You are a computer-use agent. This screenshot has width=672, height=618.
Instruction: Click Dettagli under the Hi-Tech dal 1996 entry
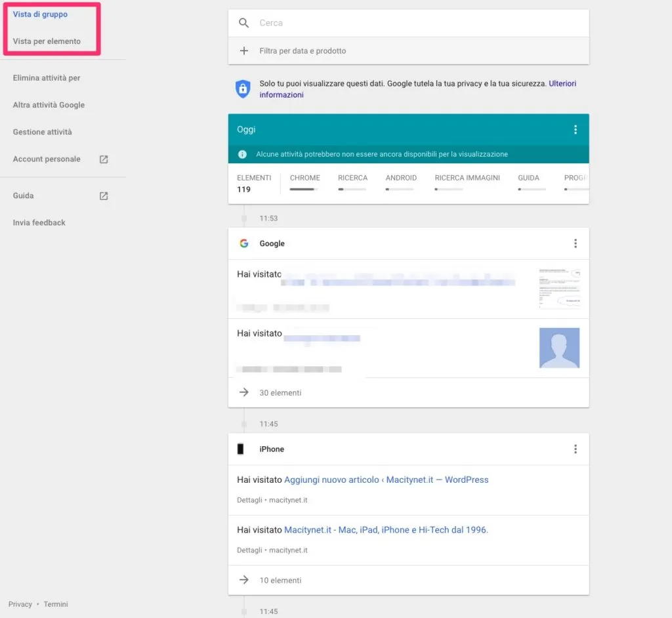pos(249,550)
